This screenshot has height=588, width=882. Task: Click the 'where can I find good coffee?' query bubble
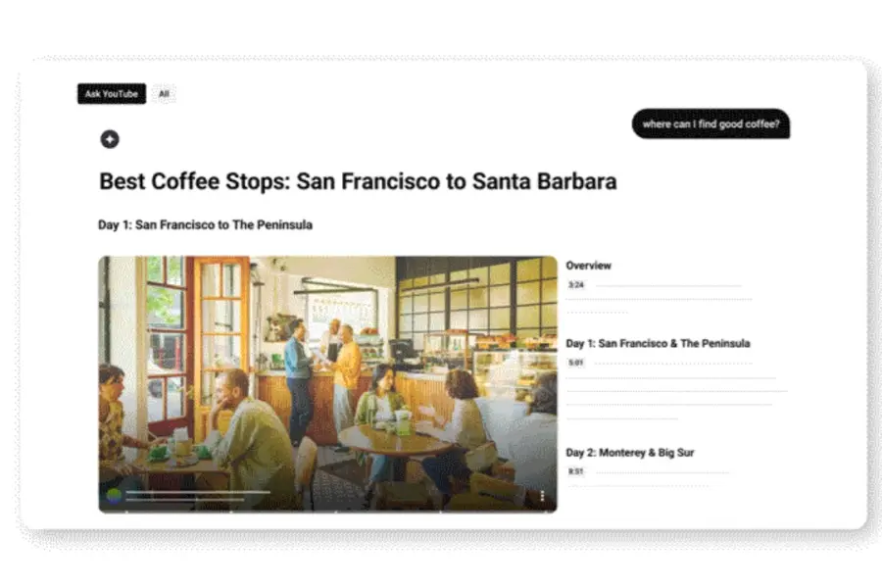point(711,123)
